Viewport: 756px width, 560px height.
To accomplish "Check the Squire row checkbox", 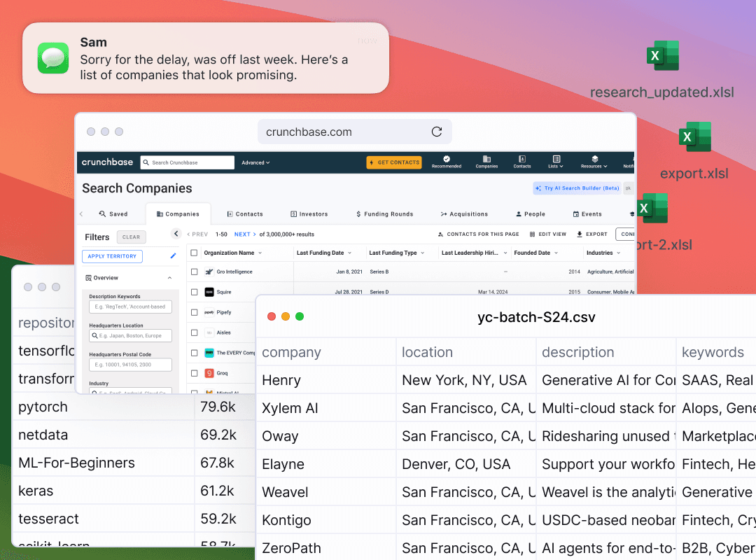I will pyautogui.click(x=195, y=292).
